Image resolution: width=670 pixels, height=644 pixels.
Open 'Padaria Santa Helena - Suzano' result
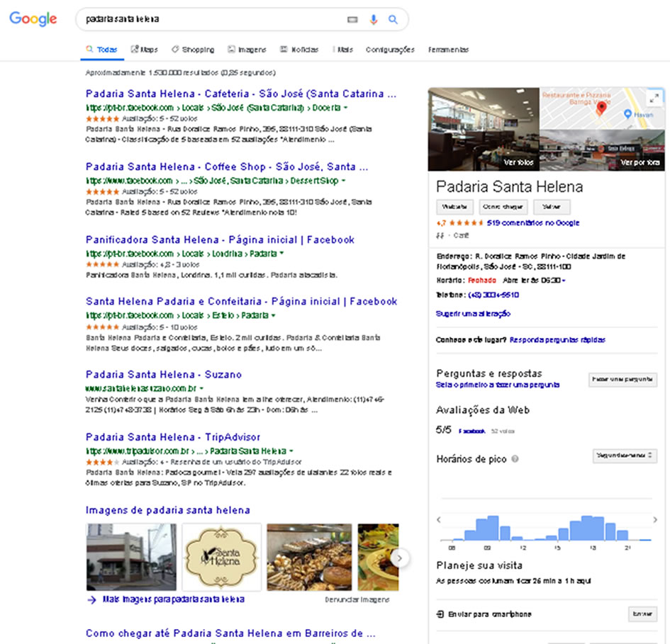tap(164, 375)
